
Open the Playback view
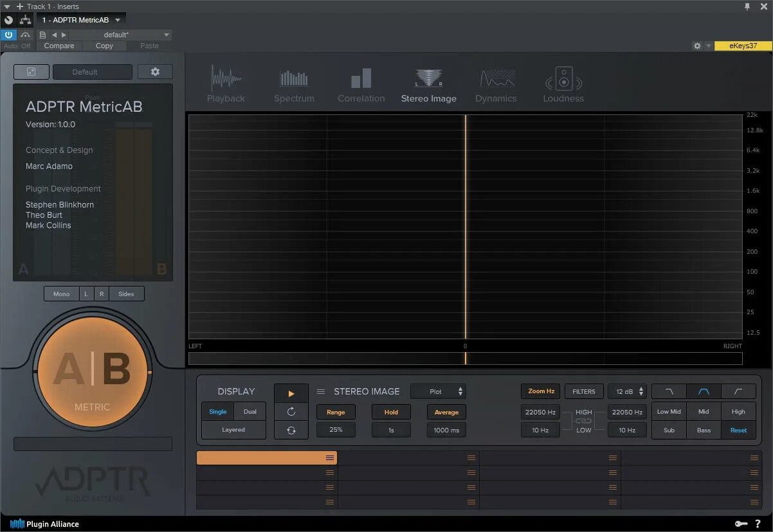tap(226, 85)
